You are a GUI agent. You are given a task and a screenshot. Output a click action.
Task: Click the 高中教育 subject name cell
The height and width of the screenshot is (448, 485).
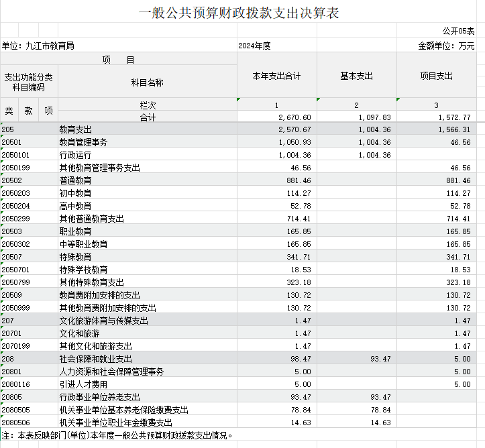pos(75,206)
